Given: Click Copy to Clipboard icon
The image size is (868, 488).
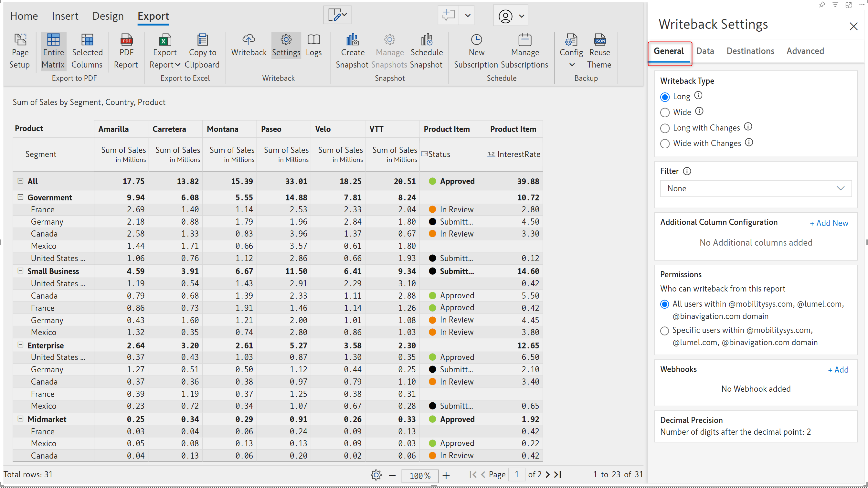Looking at the screenshot, I should click(x=202, y=40).
